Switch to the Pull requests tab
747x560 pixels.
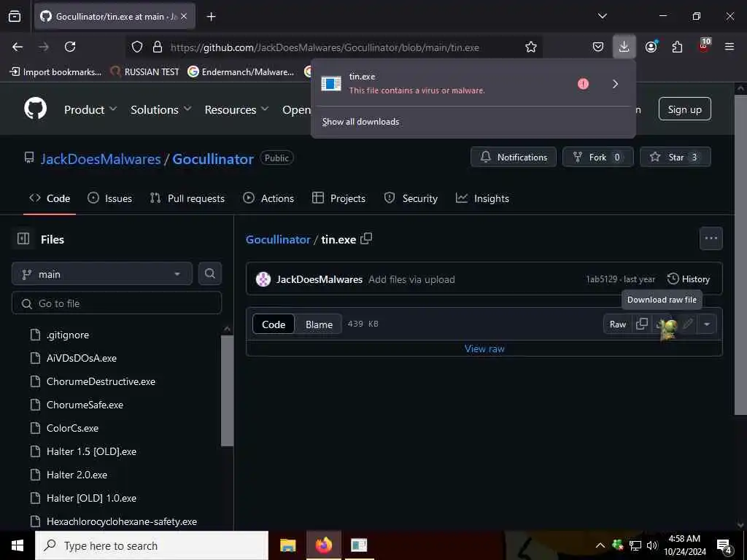click(x=187, y=198)
